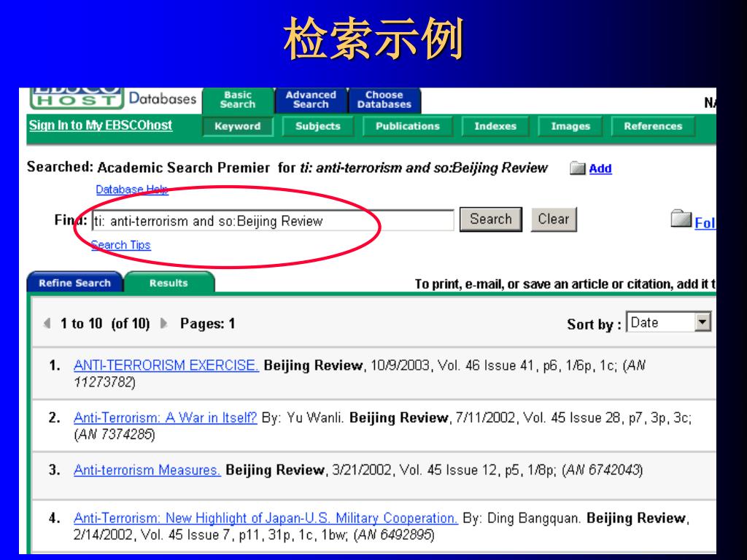Open the Indexes tab
This screenshot has height=560, width=747.
[x=495, y=126]
